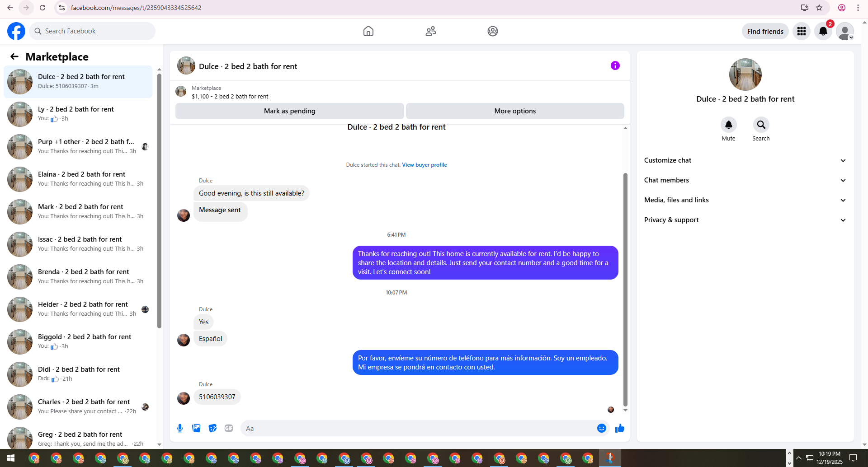Send a thumbs-up like
Image resolution: width=868 pixels, height=467 pixels.
coord(619,428)
